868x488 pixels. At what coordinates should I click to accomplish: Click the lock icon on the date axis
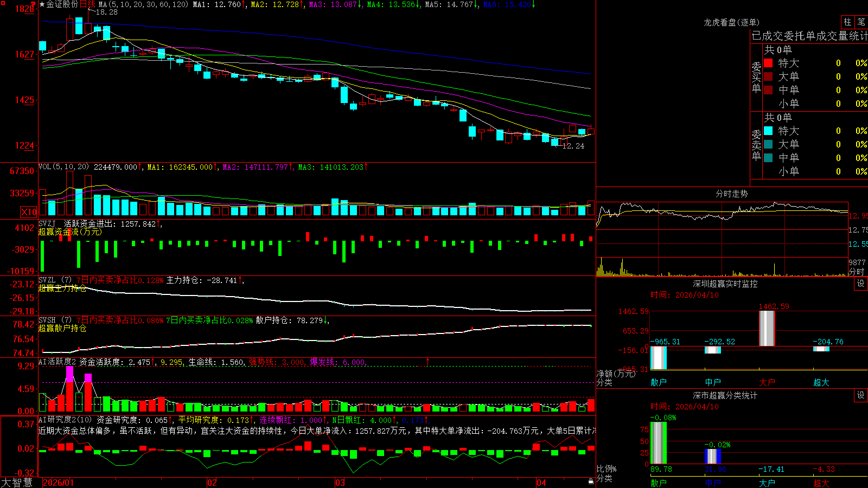pos(591,481)
